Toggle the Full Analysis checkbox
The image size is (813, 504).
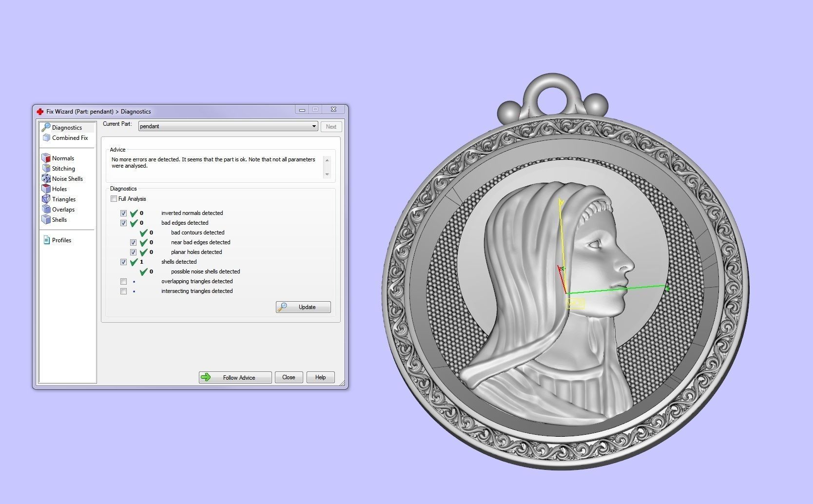point(114,199)
